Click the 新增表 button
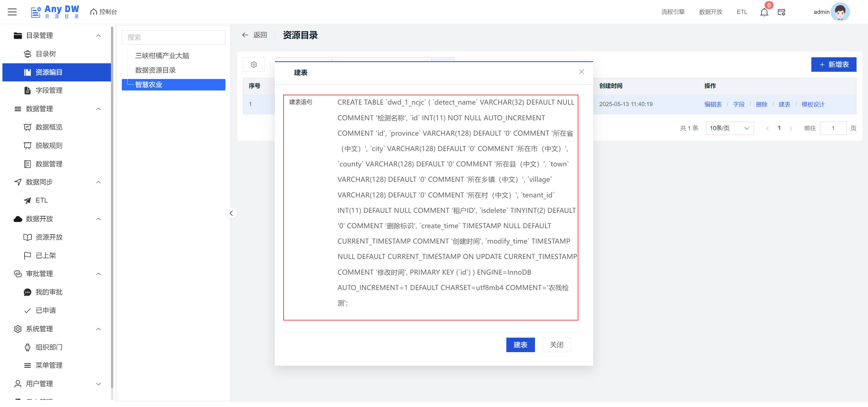Image resolution: width=868 pixels, height=407 pixels. pyautogui.click(x=833, y=64)
